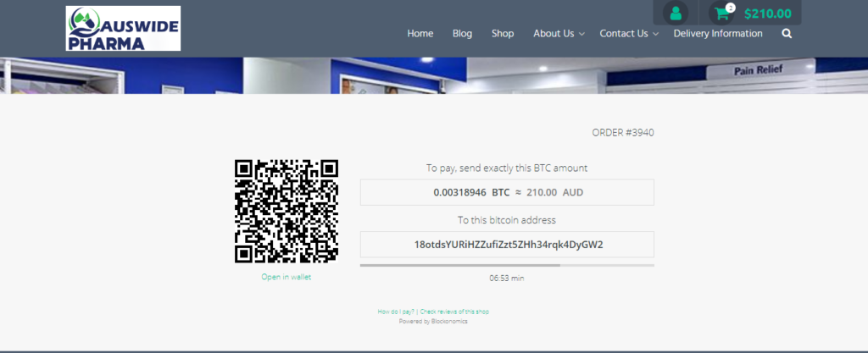The width and height of the screenshot is (868, 353).
Task: Open the Contact Us menu item
Action: (624, 34)
